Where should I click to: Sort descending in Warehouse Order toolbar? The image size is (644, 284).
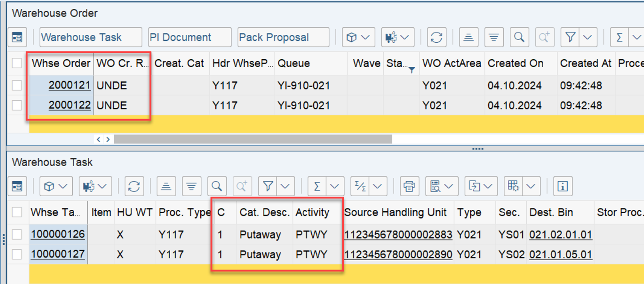pos(494,38)
